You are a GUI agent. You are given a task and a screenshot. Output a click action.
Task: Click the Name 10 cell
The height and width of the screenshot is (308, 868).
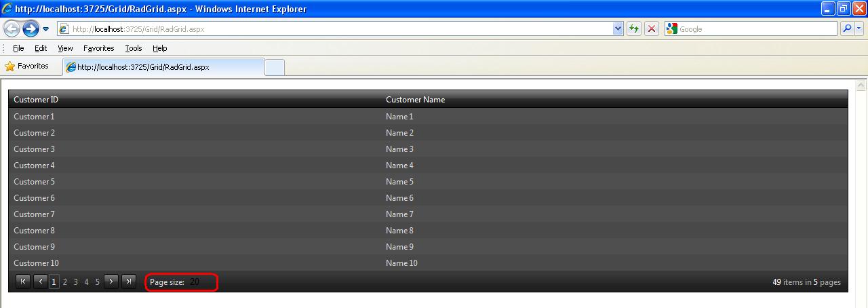point(614,263)
